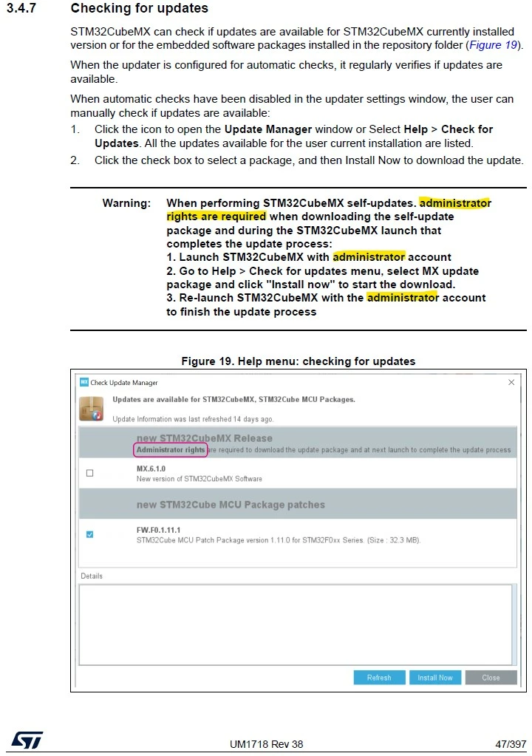532x756 pixels.
Task: Open the Figure 19 cross-reference link
Action: pyautogui.click(x=493, y=45)
